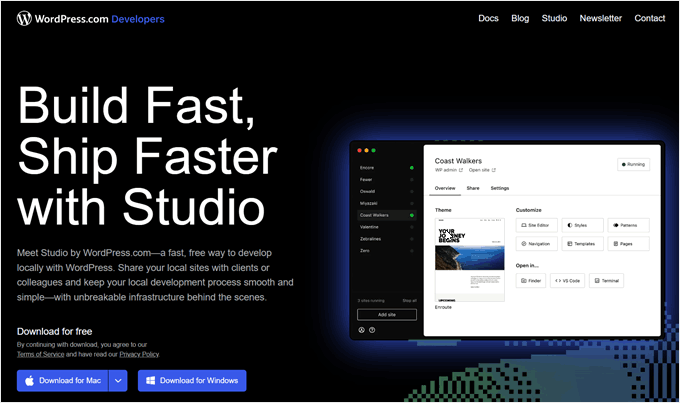Image resolution: width=680 pixels, height=403 pixels.
Task: Click the Download for Windows button
Action: click(192, 380)
